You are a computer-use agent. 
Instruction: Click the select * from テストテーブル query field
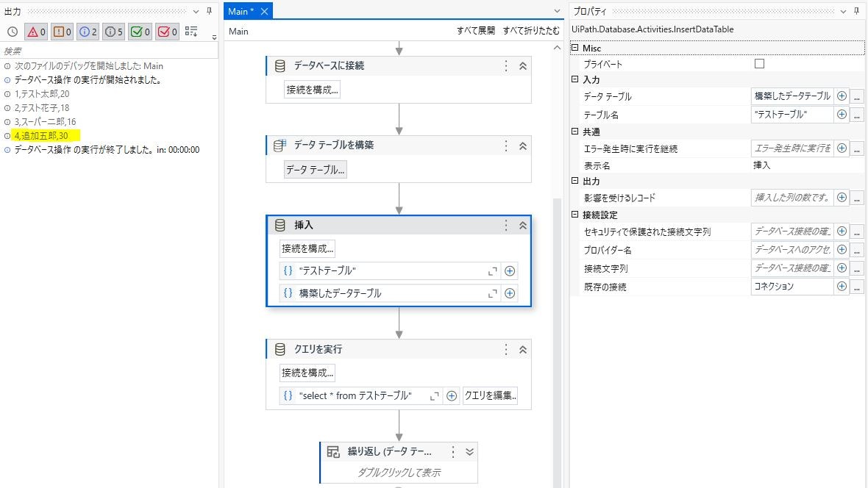[x=360, y=395]
